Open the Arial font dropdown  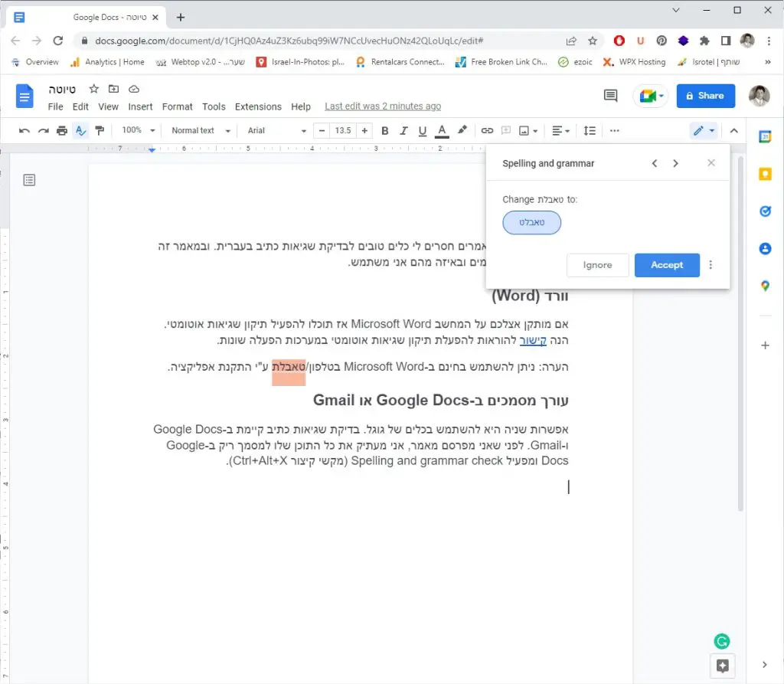tap(276, 130)
